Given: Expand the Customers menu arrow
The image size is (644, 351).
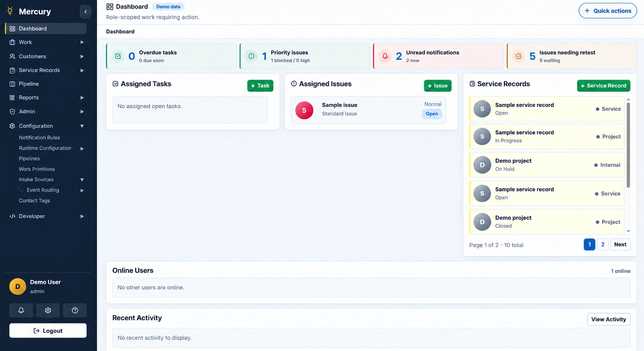Looking at the screenshot, I should [x=82, y=56].
